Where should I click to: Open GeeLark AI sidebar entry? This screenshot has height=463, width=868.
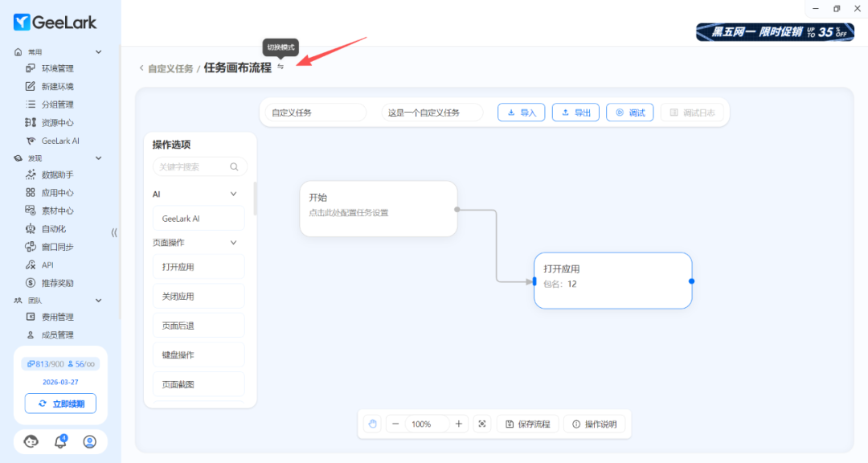point(59,141)
